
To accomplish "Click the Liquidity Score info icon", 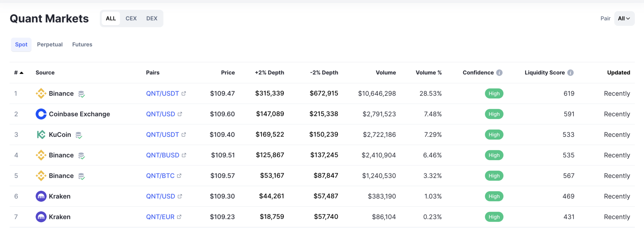I will pyautogui.click(x=570, y=73).
